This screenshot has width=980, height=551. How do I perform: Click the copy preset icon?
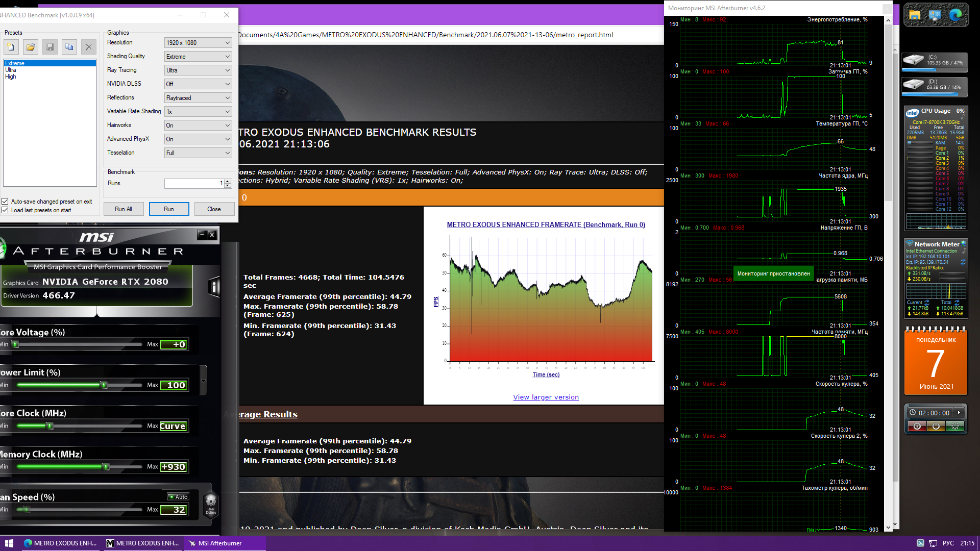click(x=69, y=47)
